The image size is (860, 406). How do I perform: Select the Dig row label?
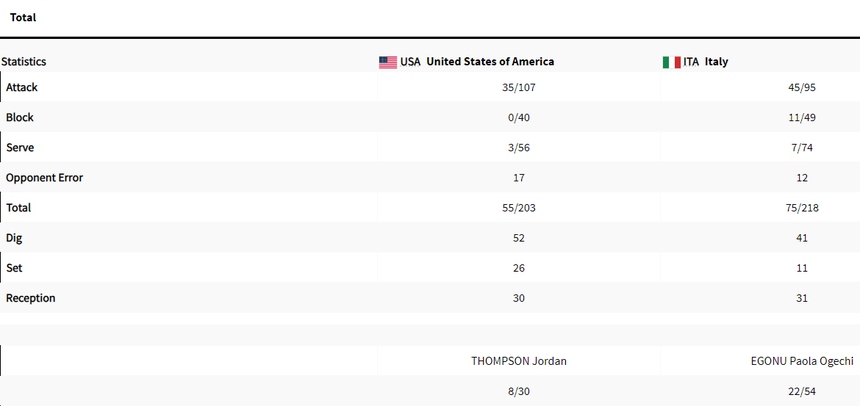pyautogui.click(x=15, y=238)
